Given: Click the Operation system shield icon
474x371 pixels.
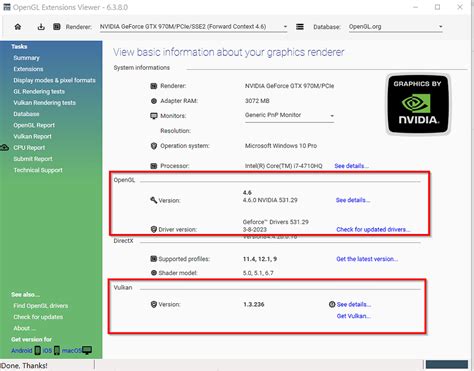Looking at the screenshot, I should tap(154, 146).
